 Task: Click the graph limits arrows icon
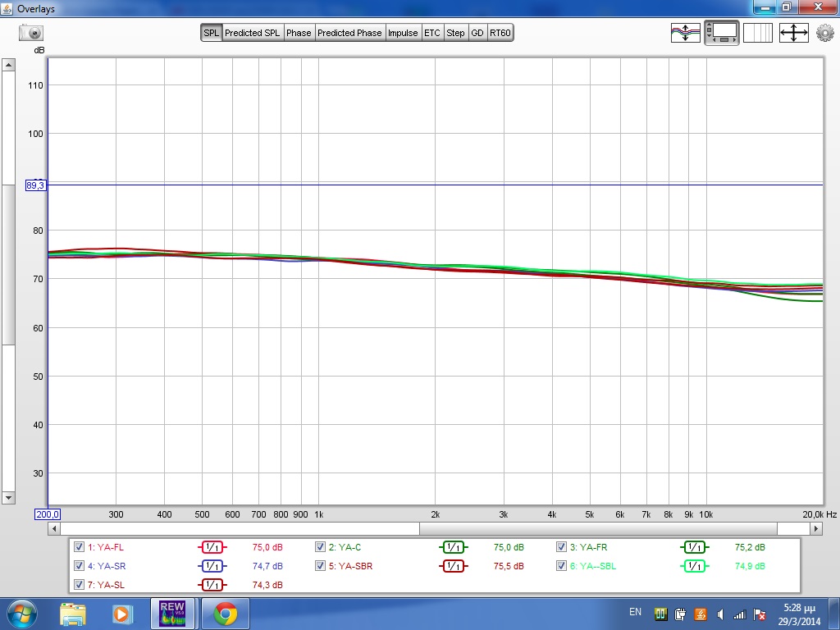[x=793, y=33]
